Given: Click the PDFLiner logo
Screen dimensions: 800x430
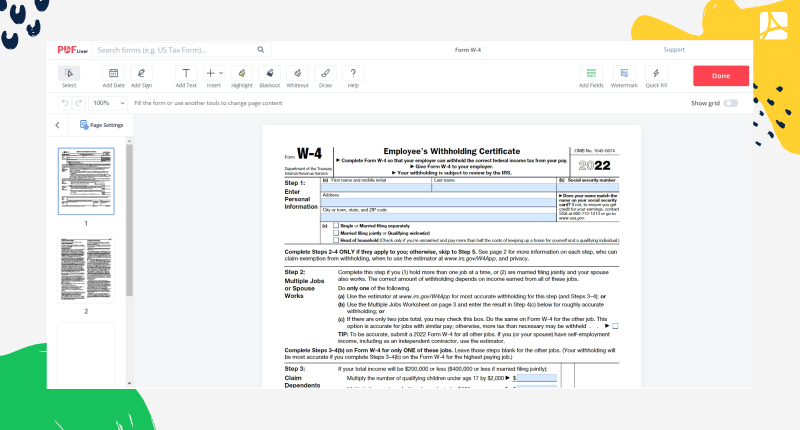Looking at the screenshot, I should [72, 49].
